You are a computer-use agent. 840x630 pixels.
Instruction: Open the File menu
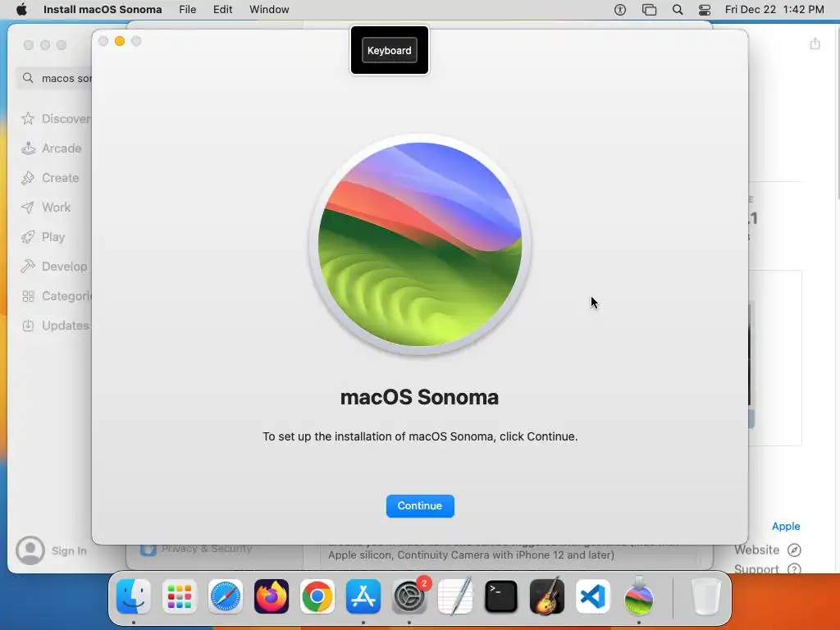tap(188, 10)
